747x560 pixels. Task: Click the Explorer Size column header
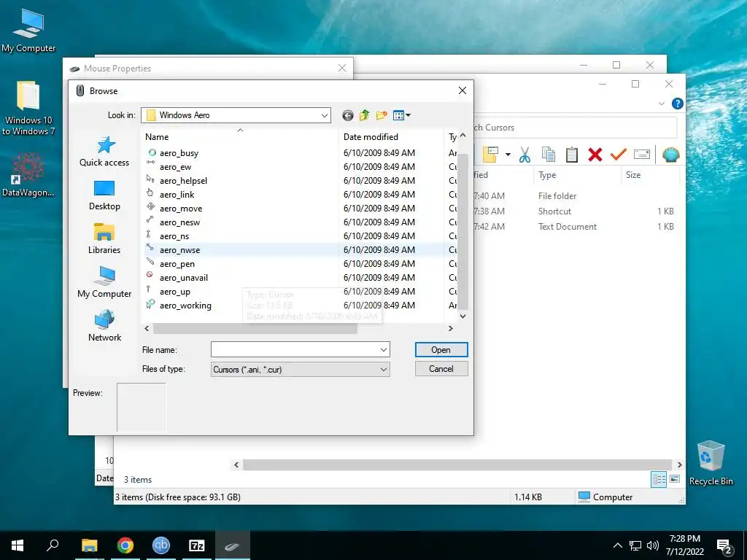click(650, 175)
